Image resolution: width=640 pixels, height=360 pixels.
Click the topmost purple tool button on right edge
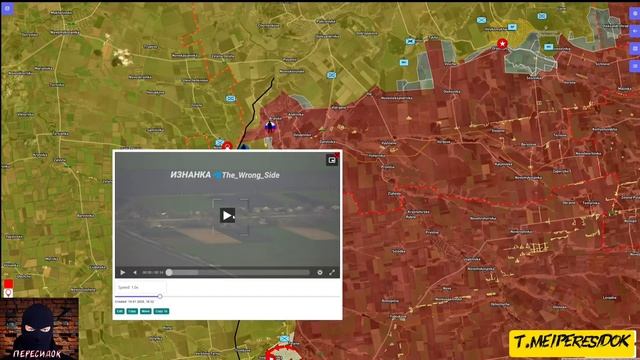tap(635, 13)
